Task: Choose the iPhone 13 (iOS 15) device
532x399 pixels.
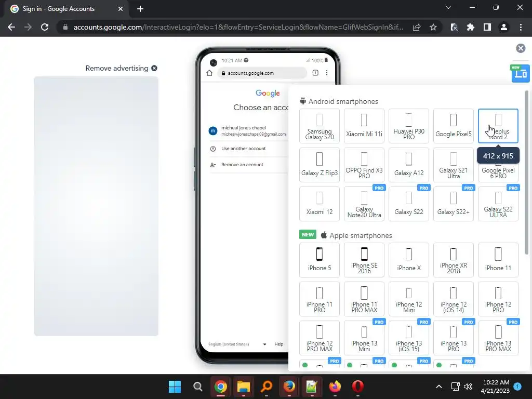Action: (409, 338)
